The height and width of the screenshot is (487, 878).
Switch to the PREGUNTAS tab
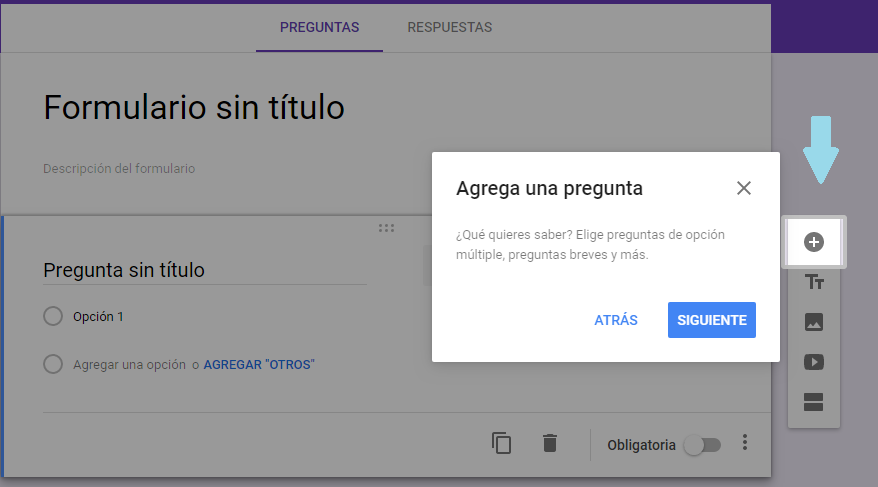(319, 27)
